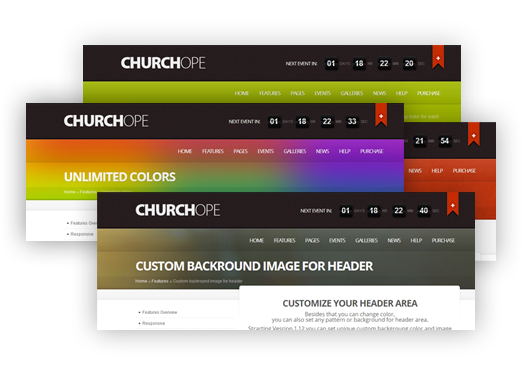Open Responsive sidebar link in Unlimited Colors window
This screenshot has height=376, width=522.
coord(82,234)
